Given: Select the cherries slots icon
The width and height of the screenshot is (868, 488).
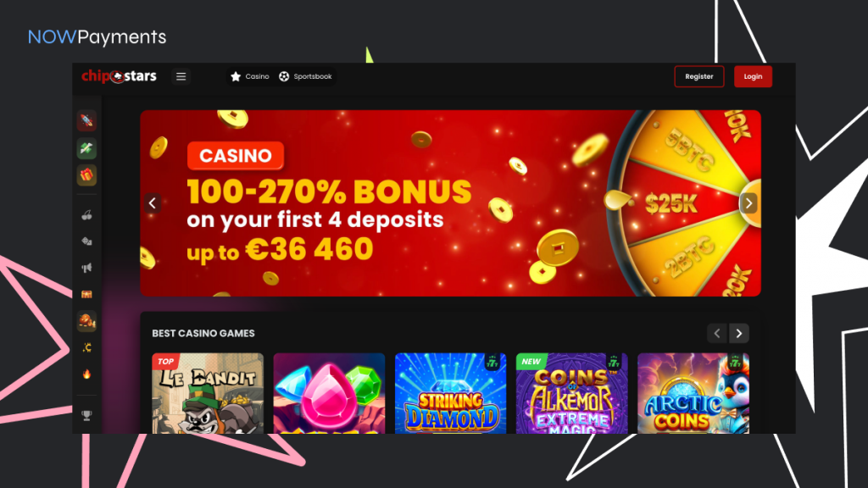Looking at the screenshot, I should pos(87,215).
